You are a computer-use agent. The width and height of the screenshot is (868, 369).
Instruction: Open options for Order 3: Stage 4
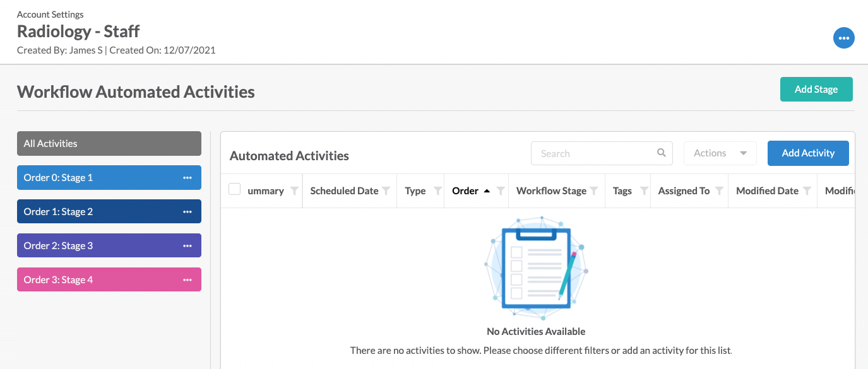[x=187, y=280]
